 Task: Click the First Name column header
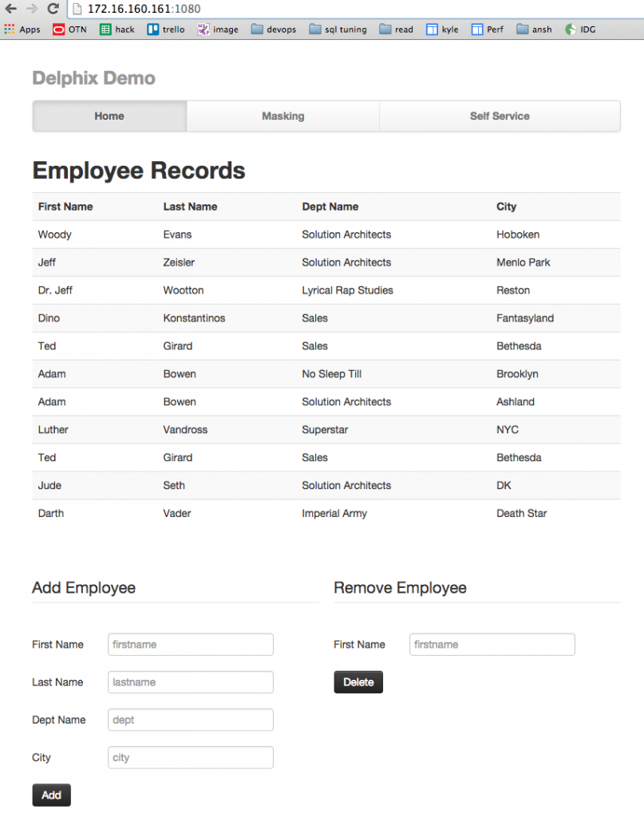coord(65,207)
